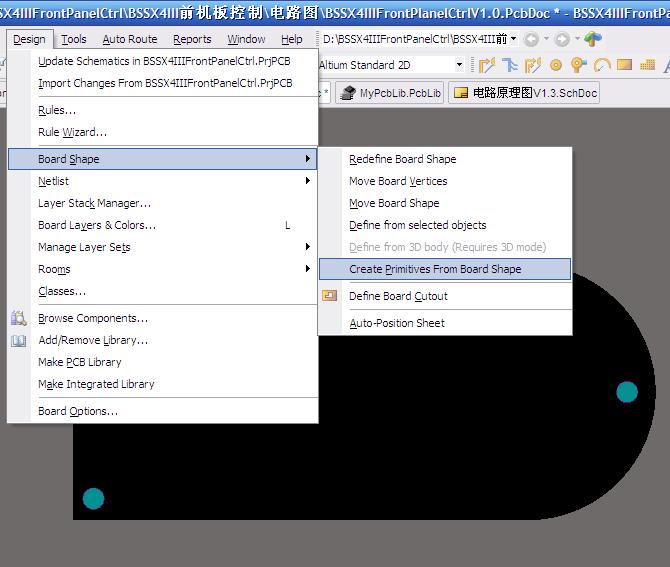Open the Help menu
This screenshot has height=567, width=670.
point(291,39)
